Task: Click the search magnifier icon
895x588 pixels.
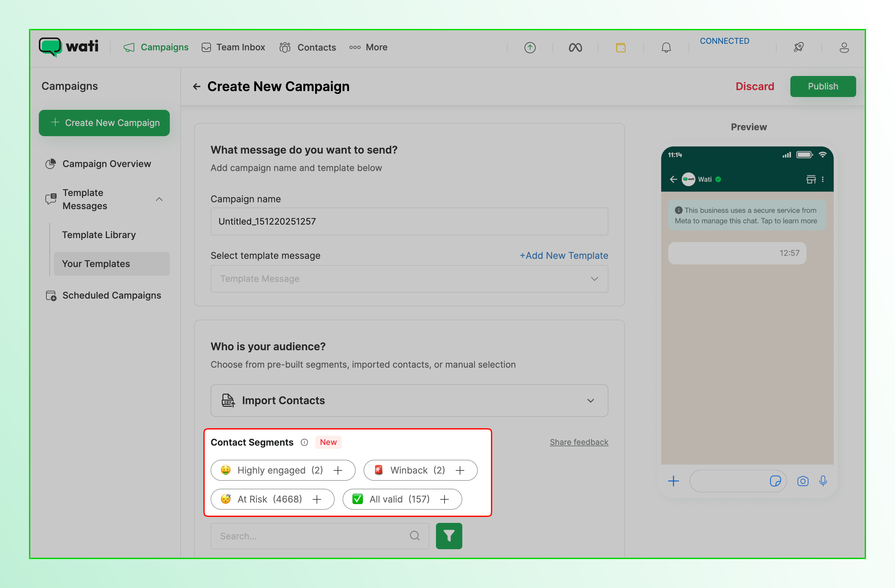Action: (x=415, y=536)
